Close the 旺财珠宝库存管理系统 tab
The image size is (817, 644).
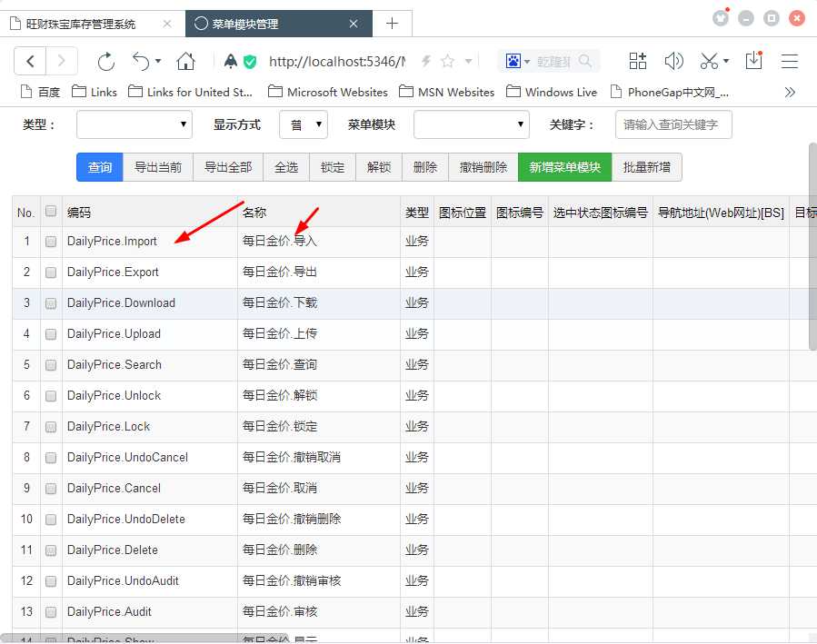tap(166, 24)
